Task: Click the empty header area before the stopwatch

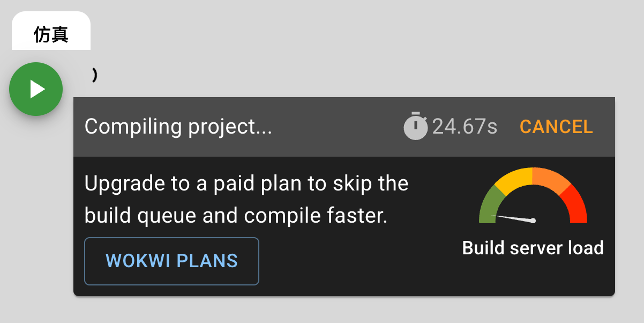Action: click(x=338, y=127)
